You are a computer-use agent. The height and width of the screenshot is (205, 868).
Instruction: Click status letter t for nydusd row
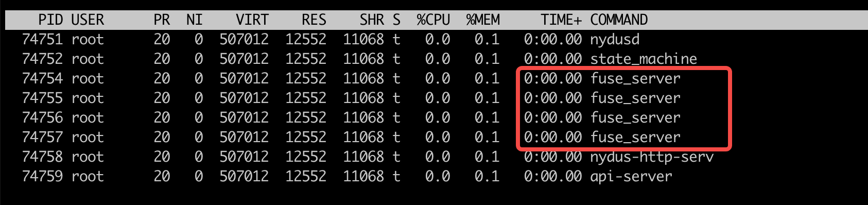tap(396, 39)
